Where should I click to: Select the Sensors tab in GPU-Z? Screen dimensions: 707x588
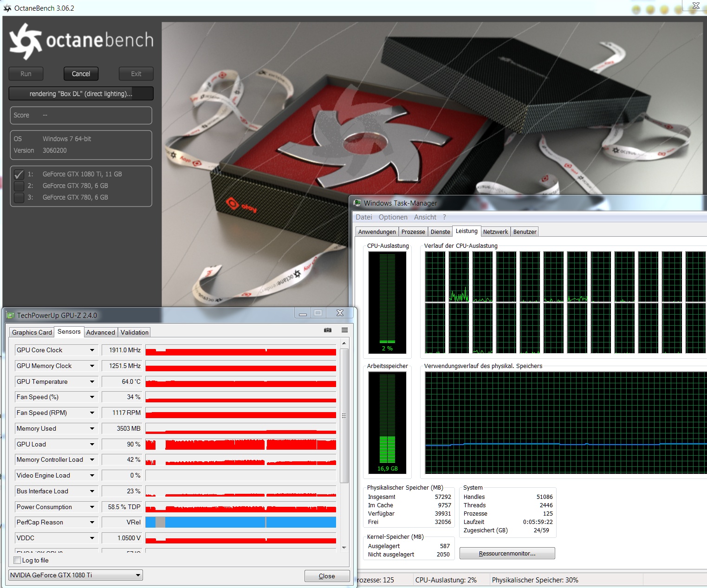tap(69, 332)
